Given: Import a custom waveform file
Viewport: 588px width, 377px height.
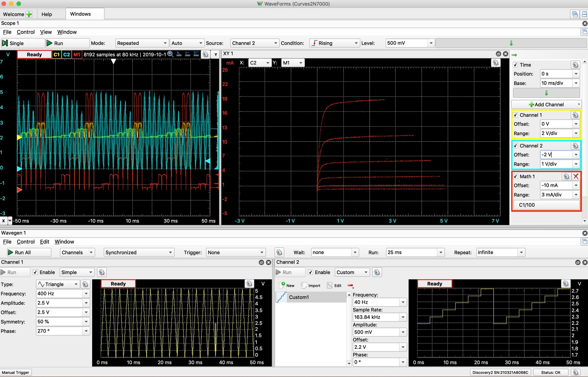Looking at the screenshot, I should [x=310, y=285].
